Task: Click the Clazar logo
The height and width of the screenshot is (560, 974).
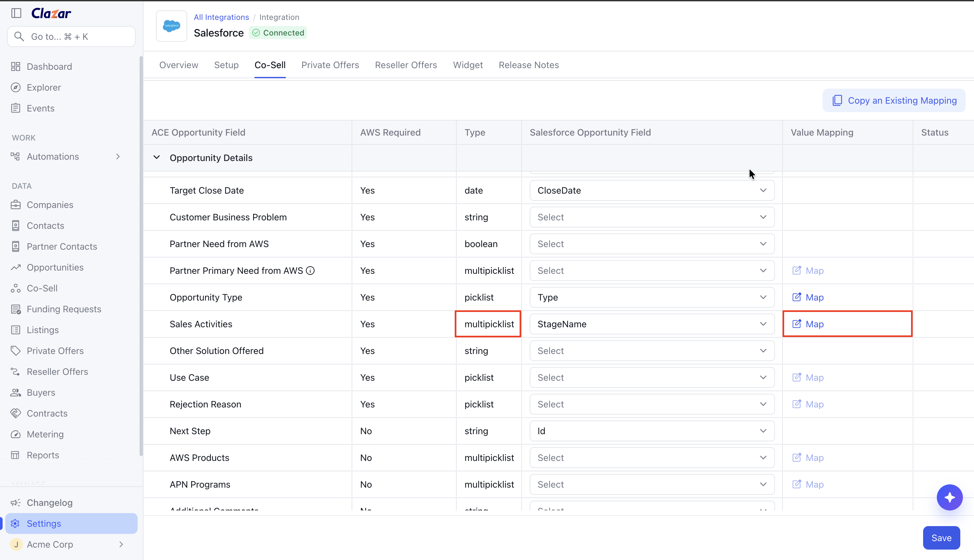Action: point(51,13)
